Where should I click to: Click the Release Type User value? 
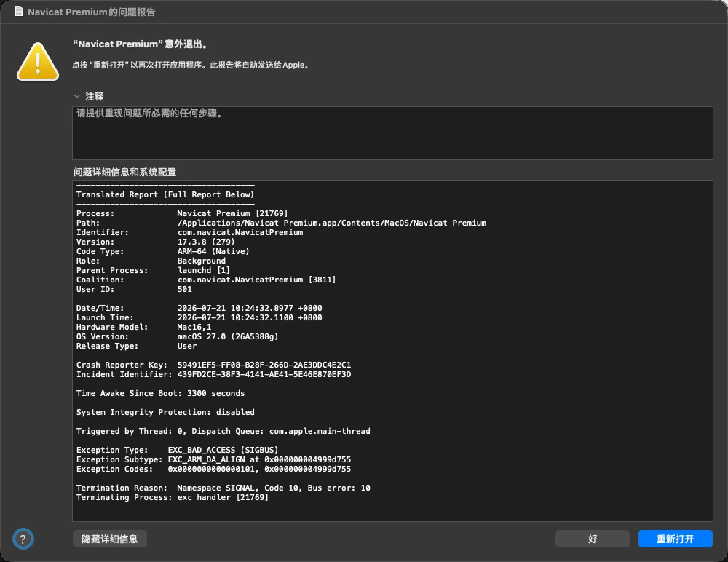pos(186,346)
